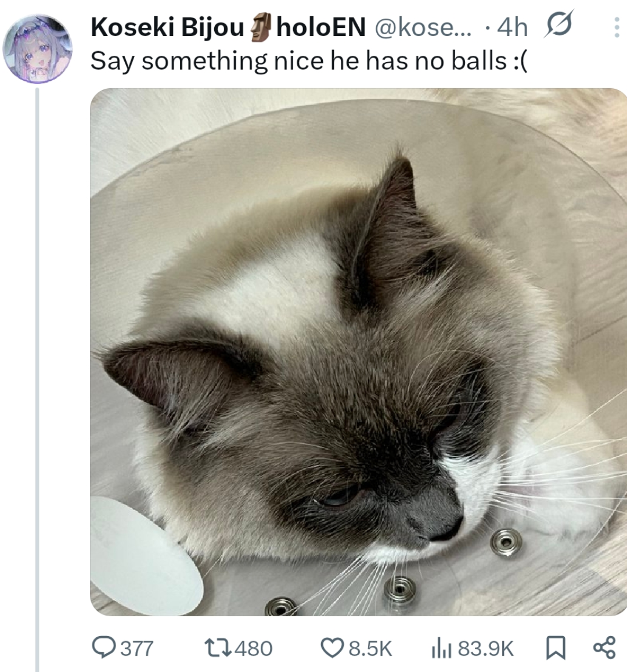
Task: Open Koseki Bijou's profile avatar
Action: 37,49
